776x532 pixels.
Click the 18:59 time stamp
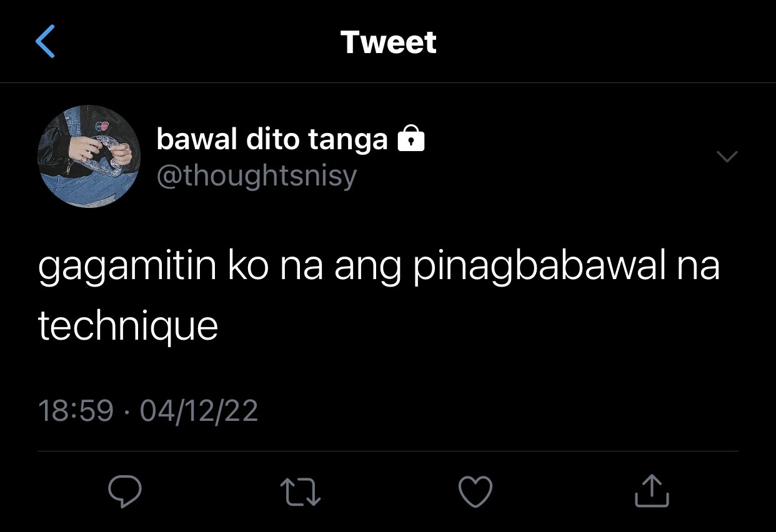(76, 411)
